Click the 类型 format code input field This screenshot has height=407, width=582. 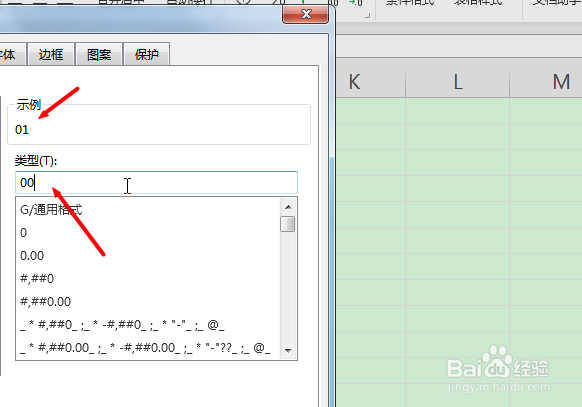156,183
